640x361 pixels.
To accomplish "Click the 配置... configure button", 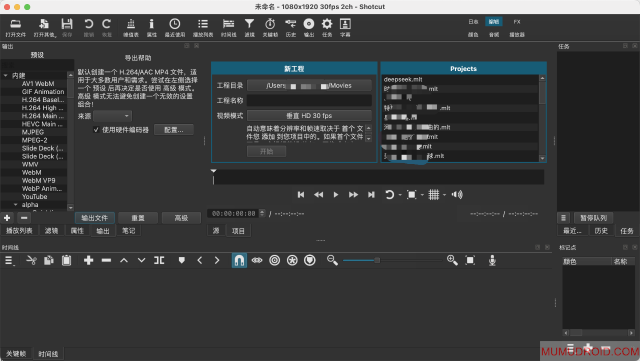I will pyautogui.click(x=173, y=130).
